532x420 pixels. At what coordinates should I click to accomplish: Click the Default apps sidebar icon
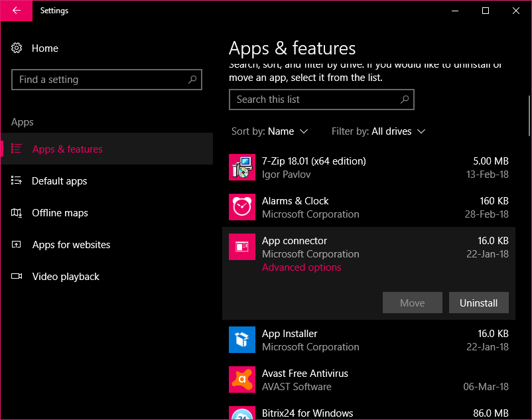(17, 180)
